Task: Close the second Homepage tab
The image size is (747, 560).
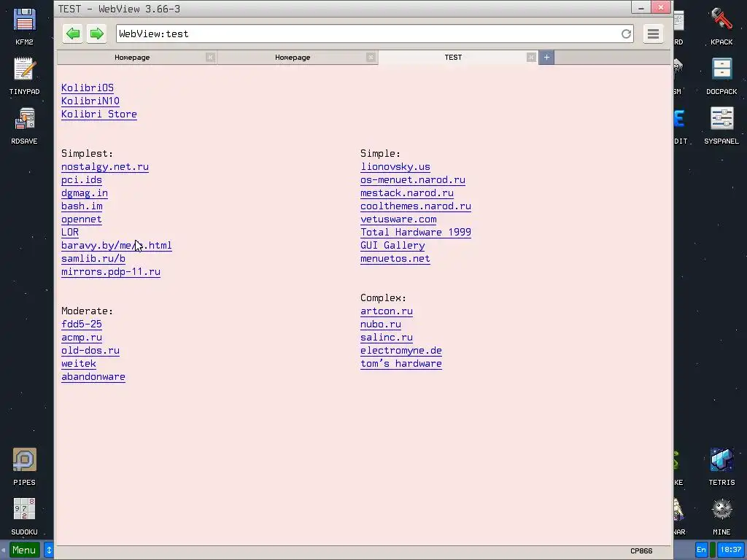Action: (x=370, y=57)
